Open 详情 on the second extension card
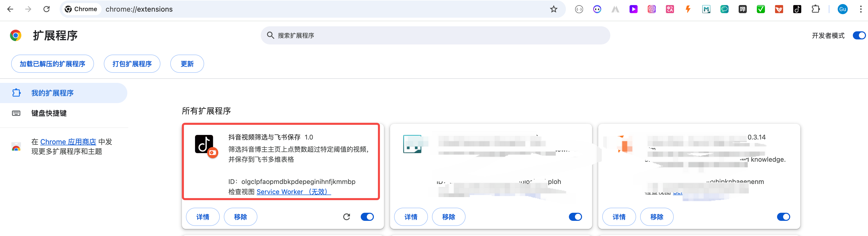 (x=411, y=217)
